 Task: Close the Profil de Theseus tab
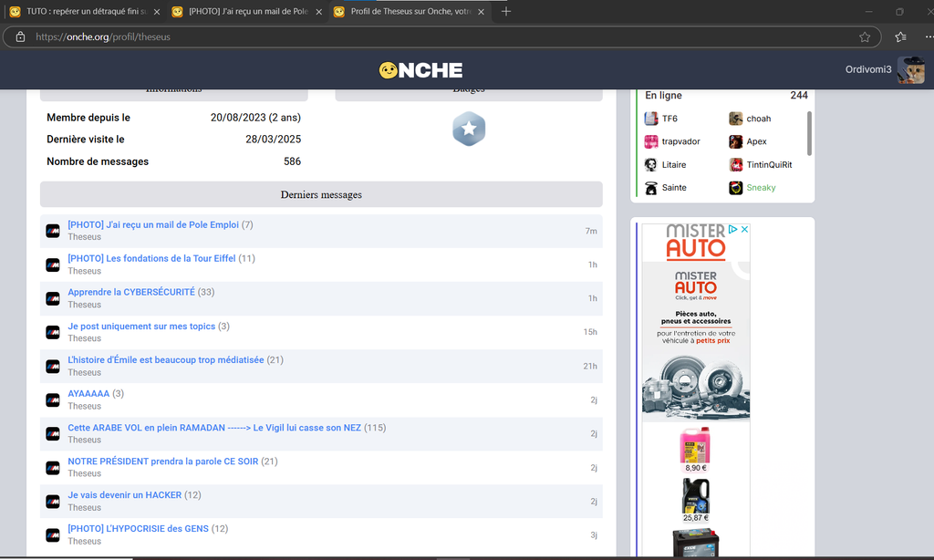(x=481, y=12)
